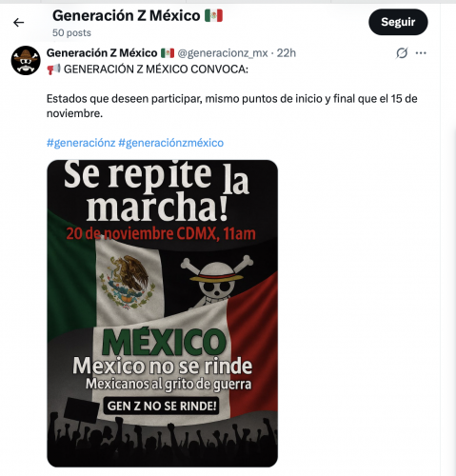Screen dimensions: 456x476
Task: Open the @generacionz_mx handle link
Action: pyautogui.click(x=223, y=53)
